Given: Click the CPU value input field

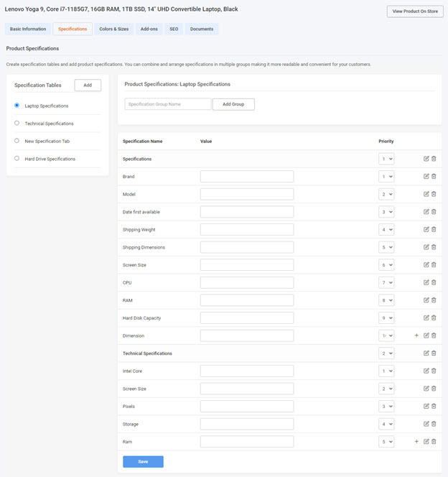Looking at the screenshot, I should point(247,282).
